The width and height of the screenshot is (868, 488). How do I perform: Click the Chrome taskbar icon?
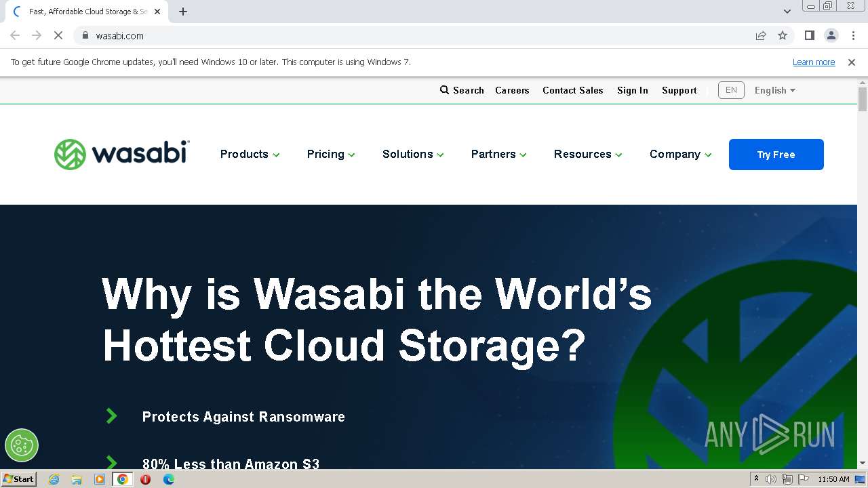pyautogui.click(x=123, y=479)
